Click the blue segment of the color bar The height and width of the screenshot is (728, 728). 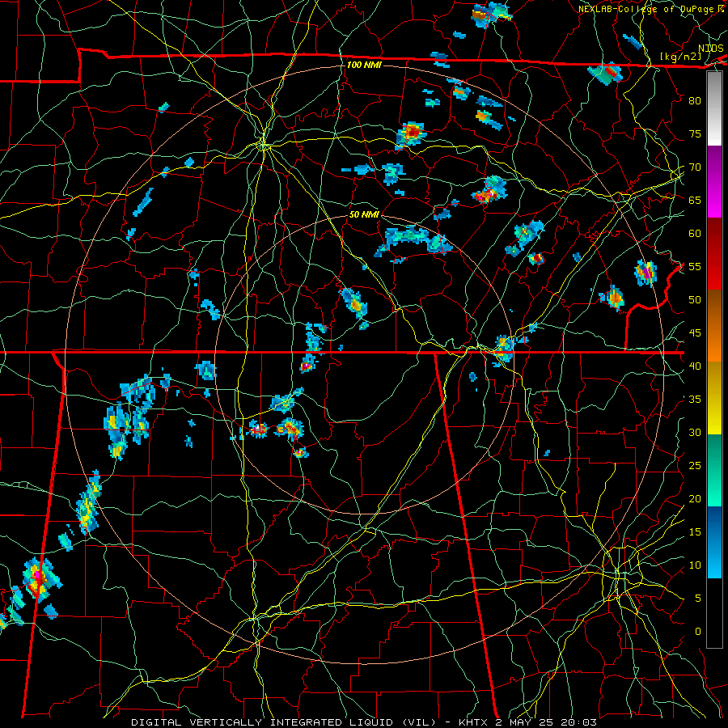point(714,542)
